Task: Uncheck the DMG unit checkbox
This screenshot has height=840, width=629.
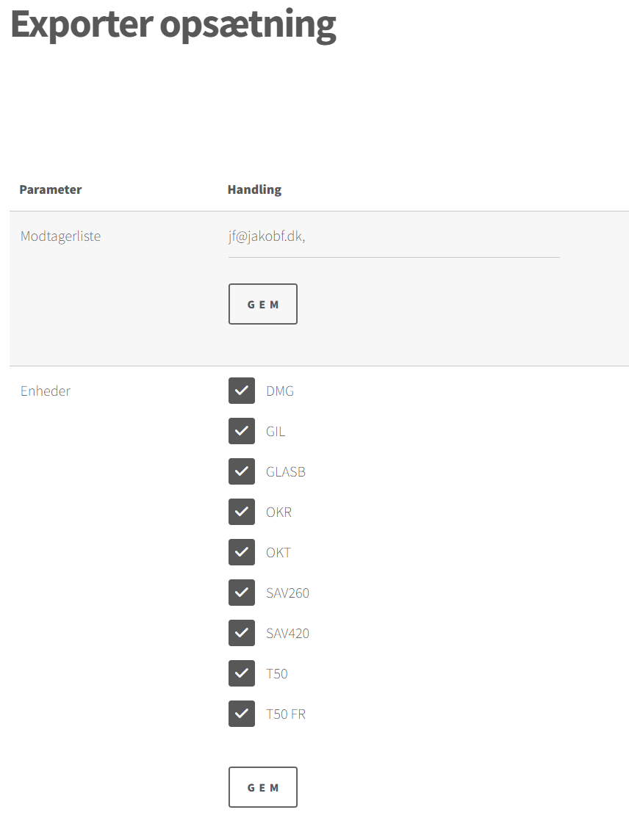Action: click(x=242, y=391)
